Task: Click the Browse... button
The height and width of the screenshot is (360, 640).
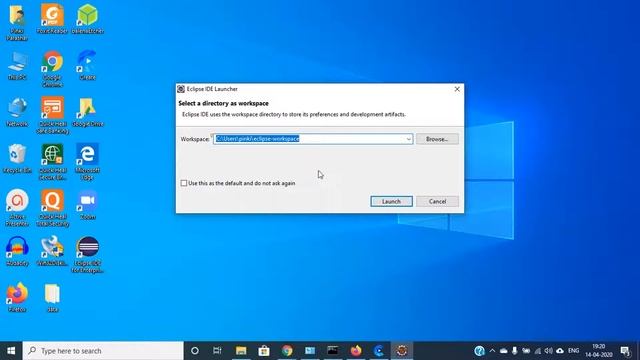Action: (x=437, y=139)
